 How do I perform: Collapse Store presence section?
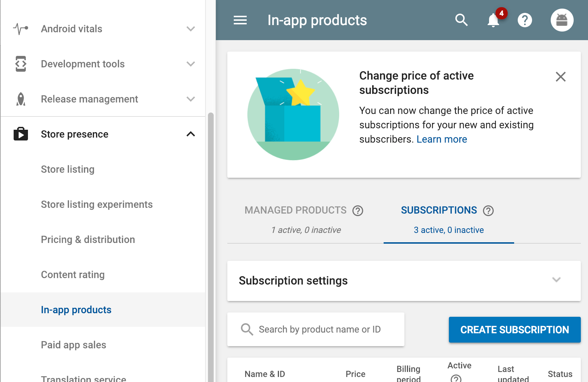191,134
